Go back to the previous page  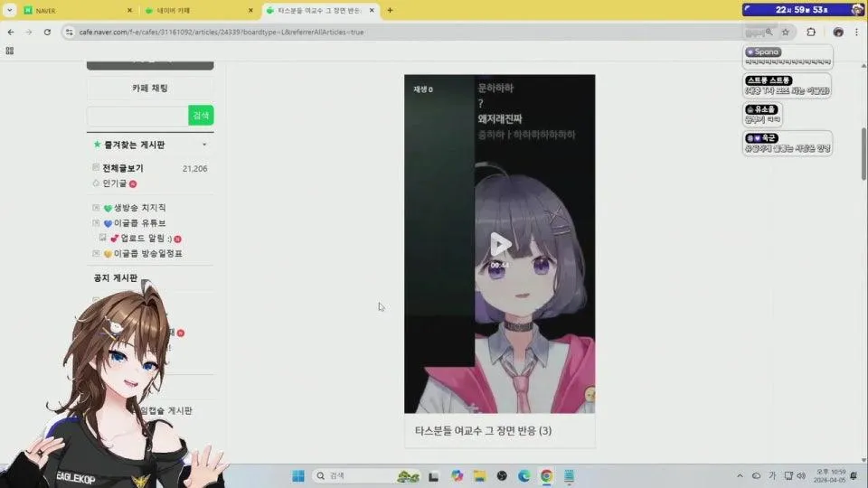[11, 33]
